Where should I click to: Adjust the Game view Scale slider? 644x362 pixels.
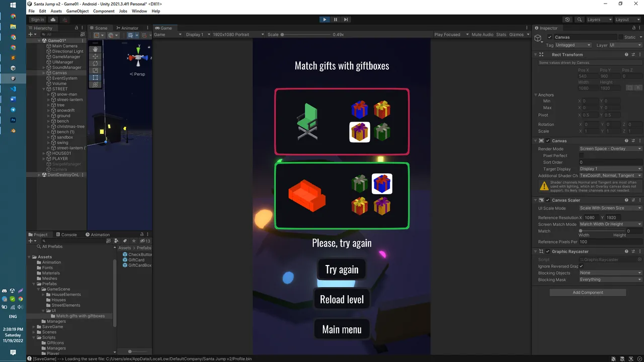click(305, 35)
